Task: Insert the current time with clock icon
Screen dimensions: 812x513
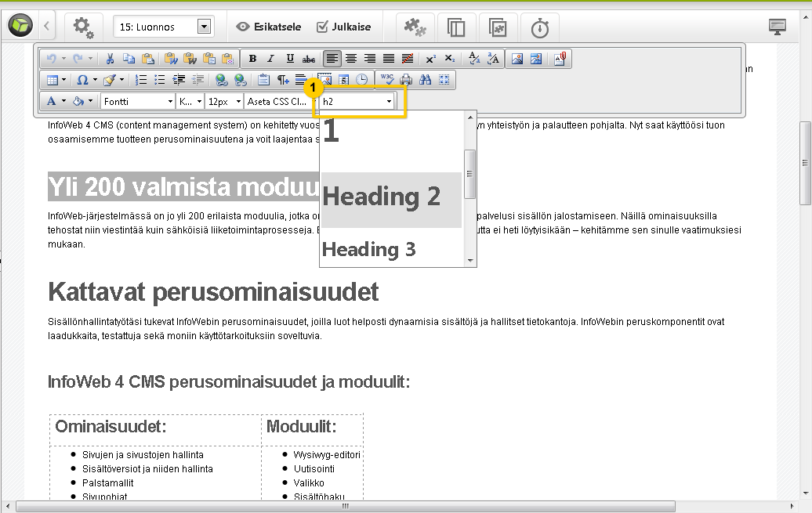Action: click(x=362, y=80)
